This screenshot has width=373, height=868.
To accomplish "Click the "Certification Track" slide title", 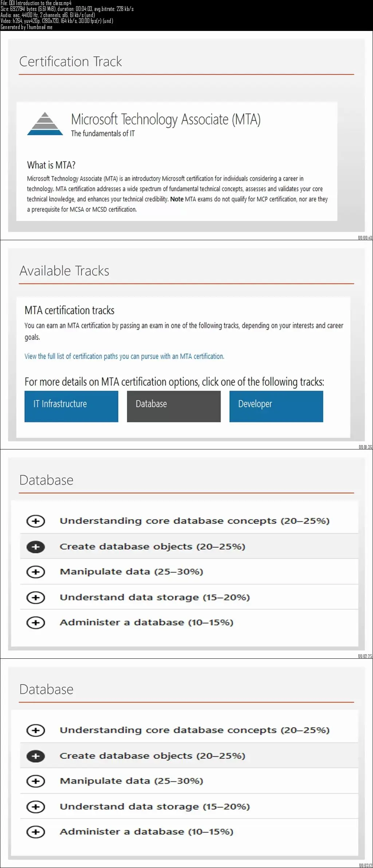I will tap(71, 62).
